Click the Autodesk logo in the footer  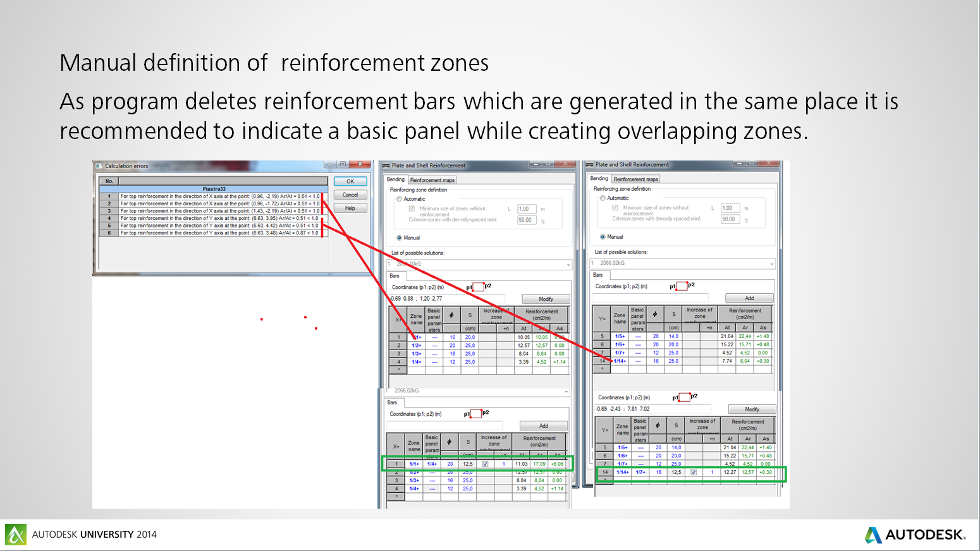[x=916, y=535]
